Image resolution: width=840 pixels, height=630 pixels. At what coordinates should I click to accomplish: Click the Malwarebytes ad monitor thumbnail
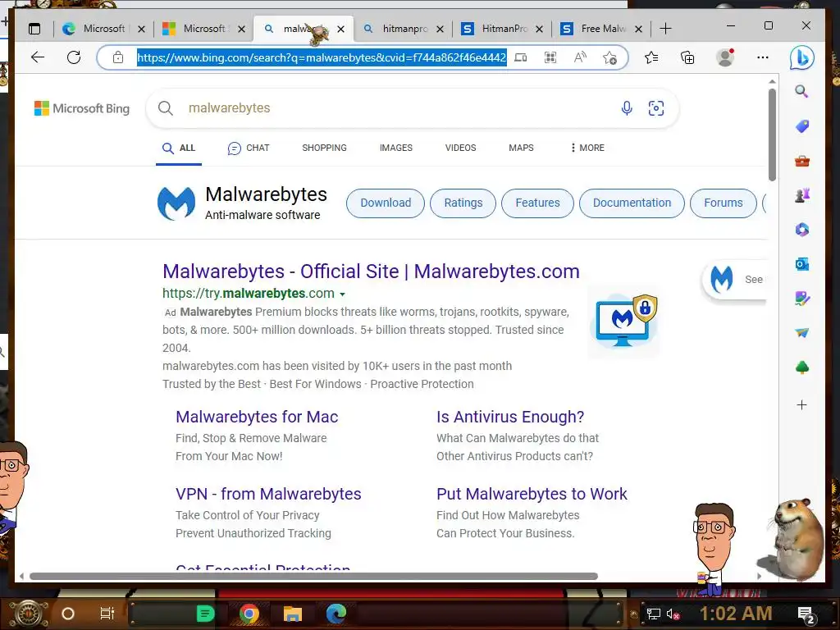click(x=624, y=321)
